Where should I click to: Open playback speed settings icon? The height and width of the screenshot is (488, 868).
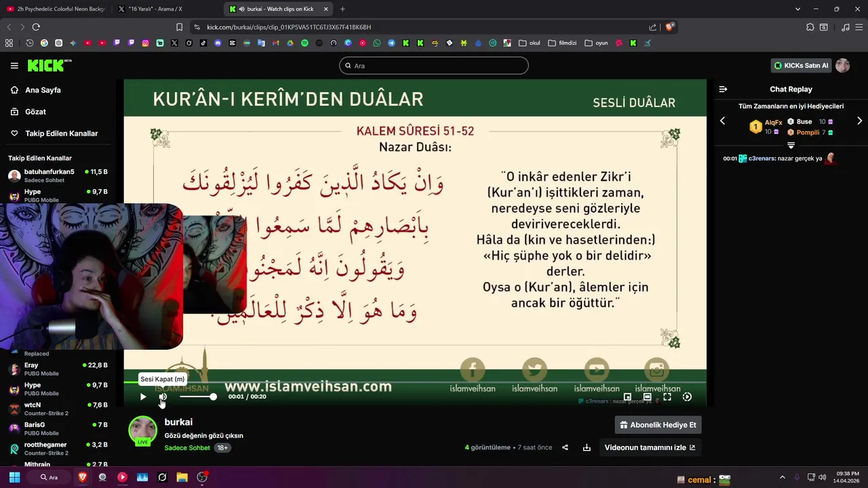687,397
